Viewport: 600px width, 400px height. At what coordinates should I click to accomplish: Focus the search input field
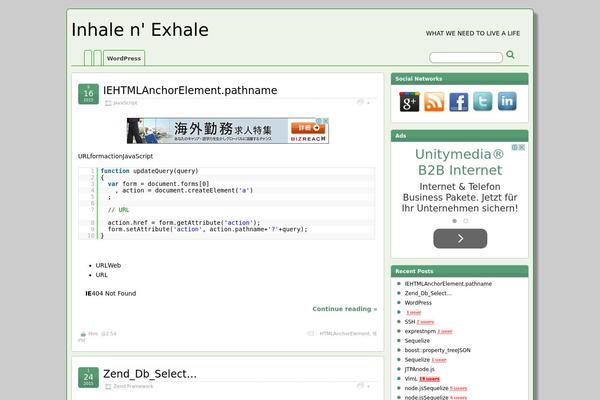(x=466, y=57)
